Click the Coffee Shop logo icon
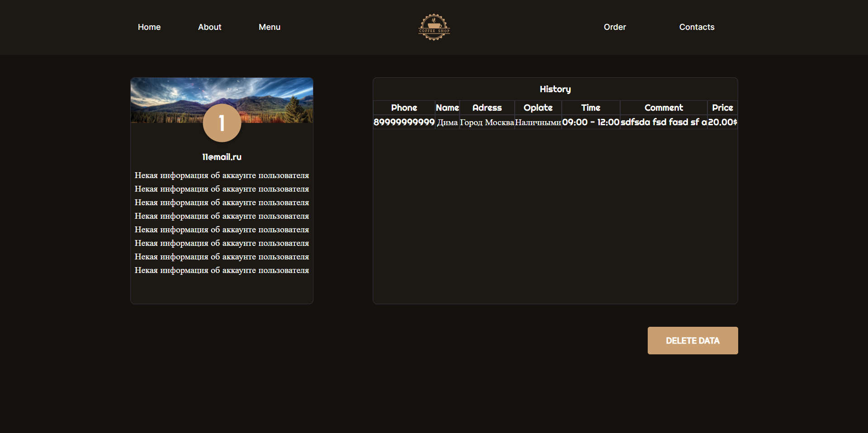Screen dimensions: 868x433 pyautogui.click(x=434, y=27)
